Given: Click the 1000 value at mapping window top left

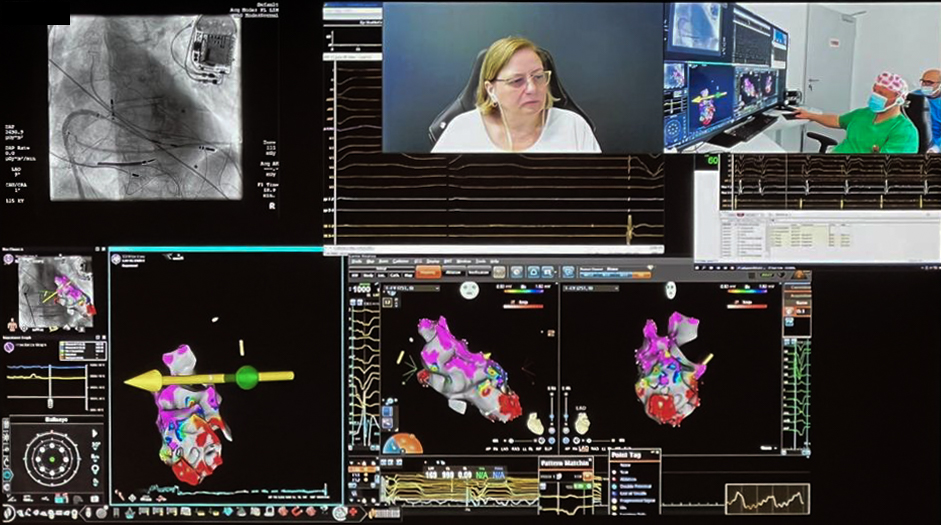Looking at the screenshot, I should click(x=361, y=289).
